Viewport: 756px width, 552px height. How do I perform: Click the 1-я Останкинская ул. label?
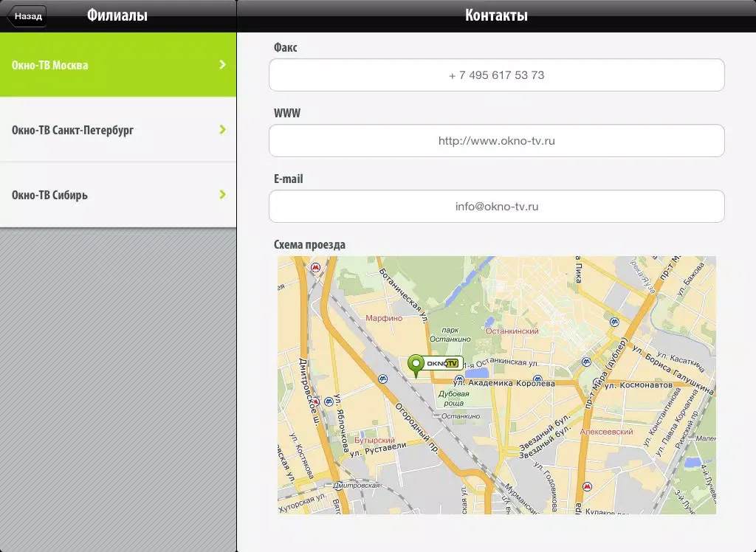500,362
